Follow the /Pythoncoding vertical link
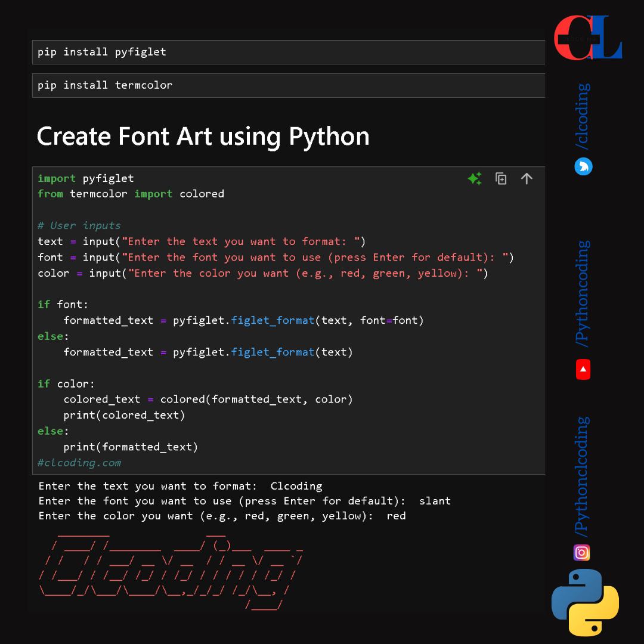The image size is (644, 644). [x=583, y=294]
